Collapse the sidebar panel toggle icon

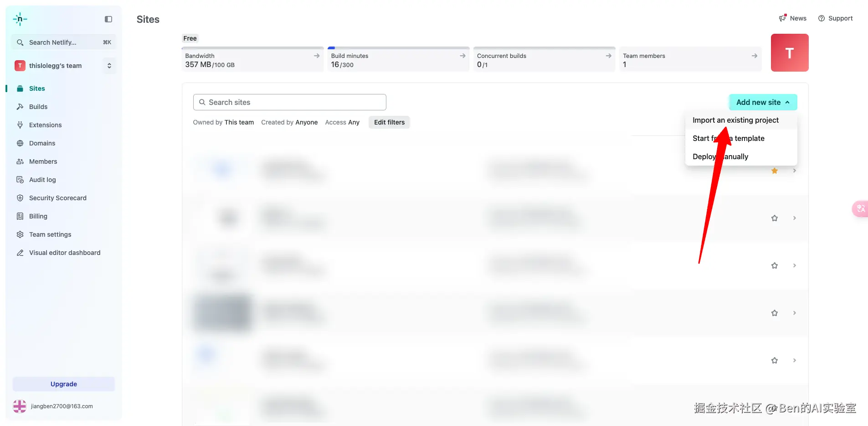[108, 19]
